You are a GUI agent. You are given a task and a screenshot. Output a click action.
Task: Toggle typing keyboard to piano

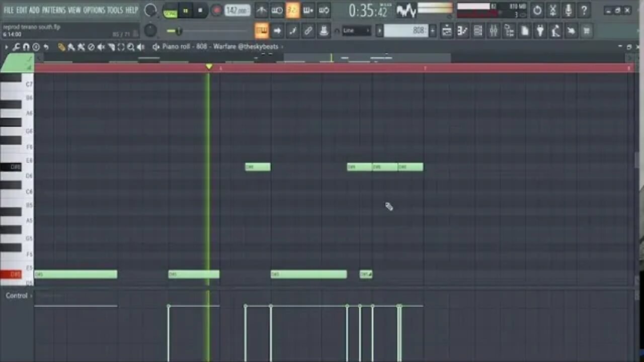pos(262,31)
